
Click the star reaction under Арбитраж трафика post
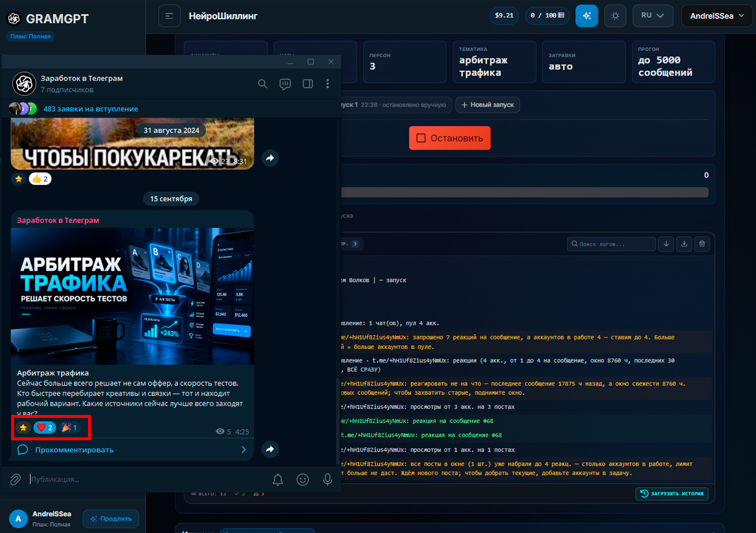23,427
